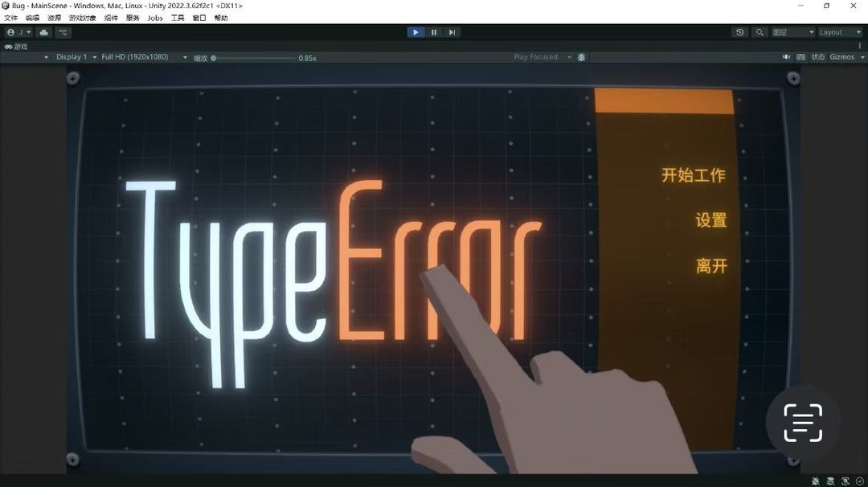Open the Undo History panel icon

pos(739,32)
